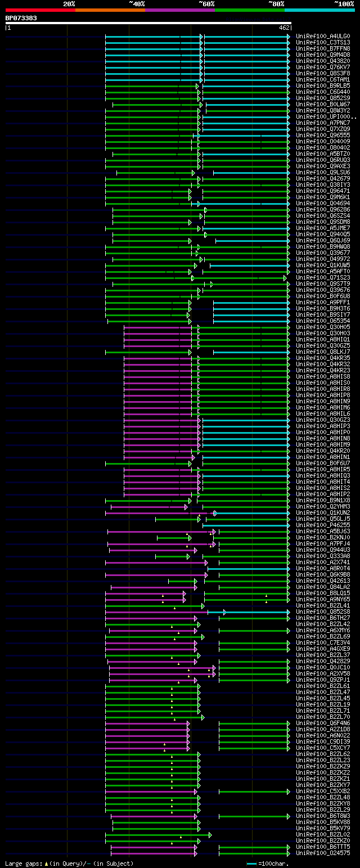Open hit UniRef100_A4ULG0
Image resolution: width=360 pixels, height=868 pixels.
(x=323, y=36)
